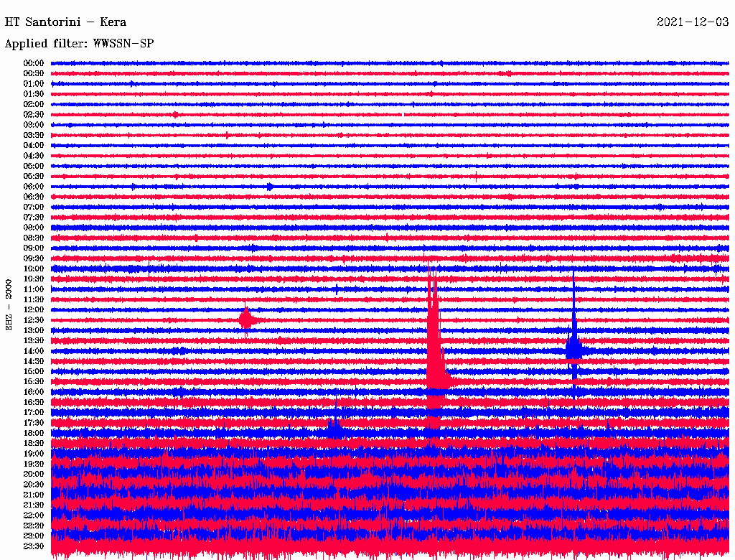Click the small red seismic burst on the 12:30 trace
This screenshot has height=560, width=735.
pyautogui.click(x=247, y=320)
